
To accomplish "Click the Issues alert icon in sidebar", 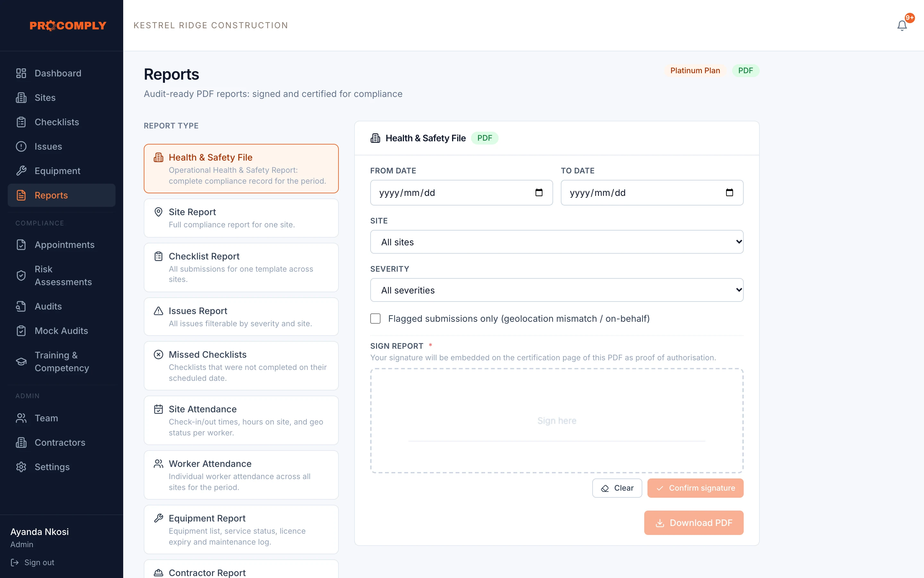I will [21, 146].
